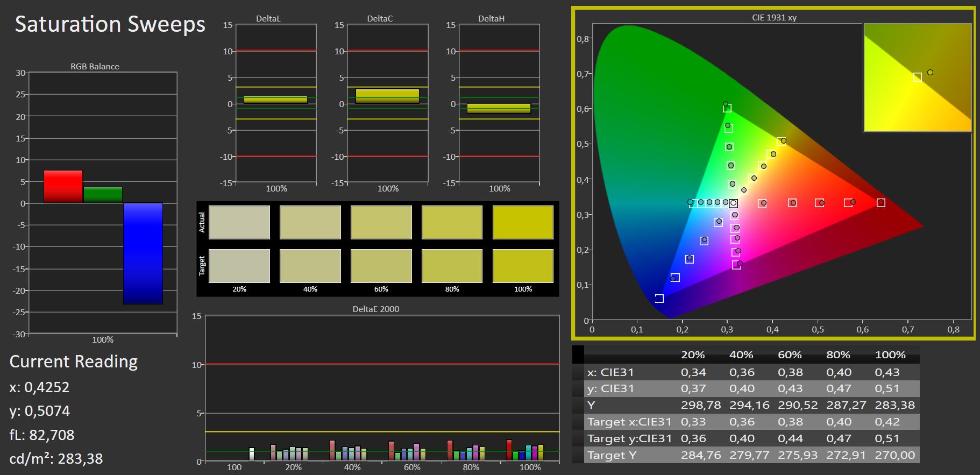Select the DeltaC chart yellow bar
This screenshot has width=980, height=475.
click(x=387, y=96)
